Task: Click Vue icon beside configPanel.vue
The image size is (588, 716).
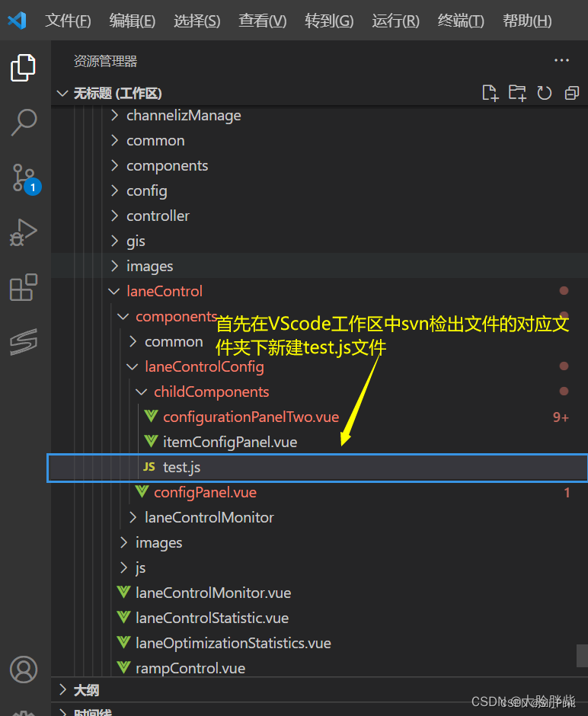Action: point(142,491)
